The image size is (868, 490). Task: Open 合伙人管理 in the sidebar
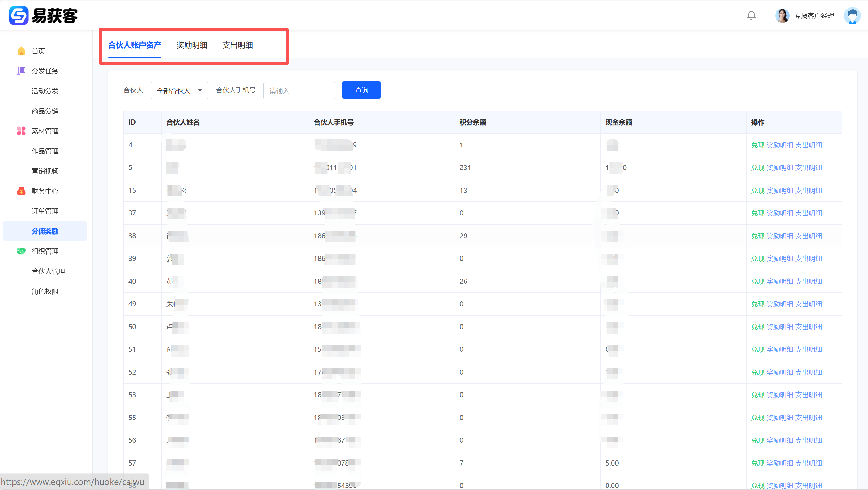click(48, 271)
